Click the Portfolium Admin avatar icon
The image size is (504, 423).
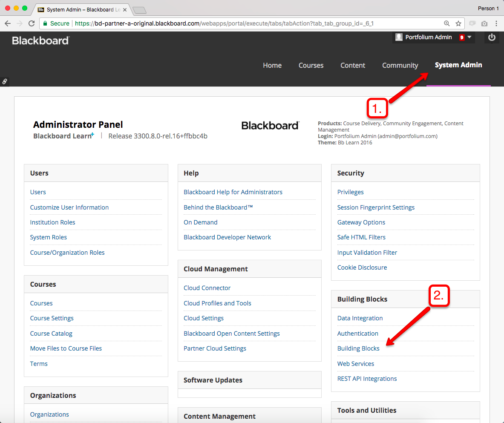coord(399,37)
